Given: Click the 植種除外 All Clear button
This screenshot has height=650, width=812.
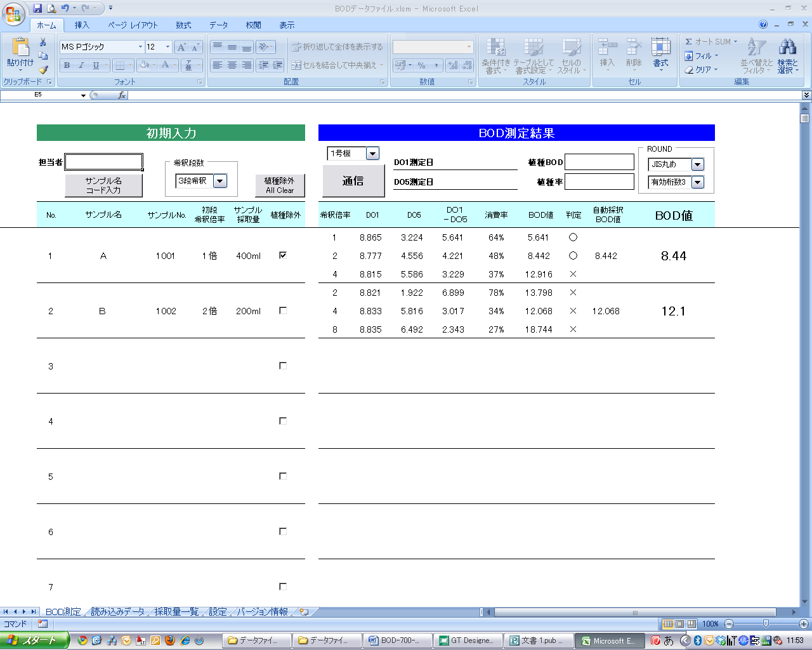Looking at the screenshot, I should pyautogui.click(x=280, y=185).
